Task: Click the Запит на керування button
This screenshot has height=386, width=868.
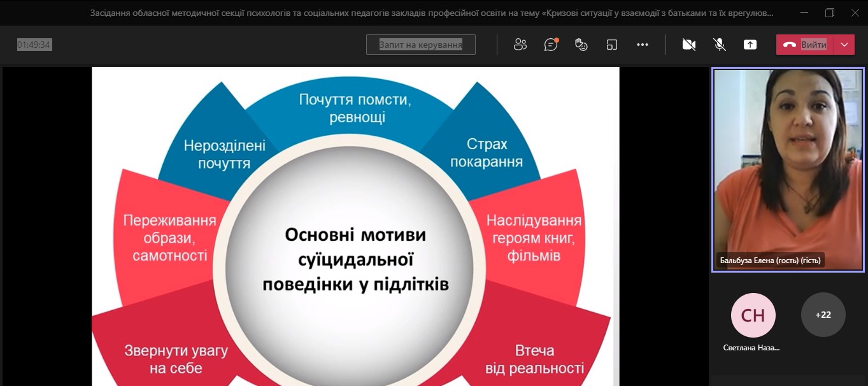Action: click(x=420, y=45)
